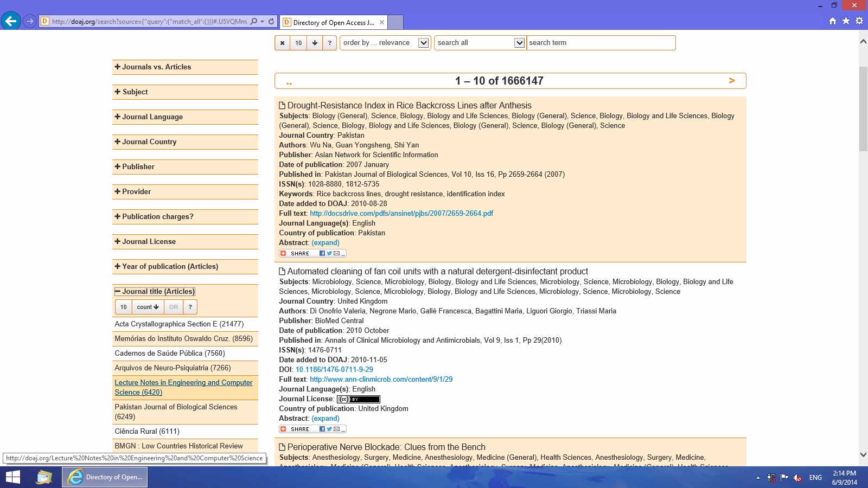Share first article by email icon
The image size is (868, 488).
336,253
